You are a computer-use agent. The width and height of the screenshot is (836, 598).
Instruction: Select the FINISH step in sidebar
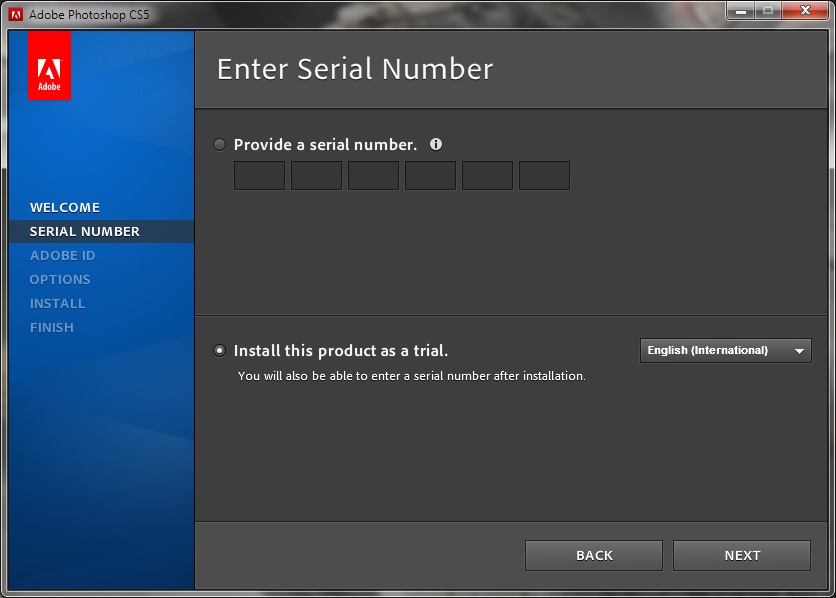[52, 327]
